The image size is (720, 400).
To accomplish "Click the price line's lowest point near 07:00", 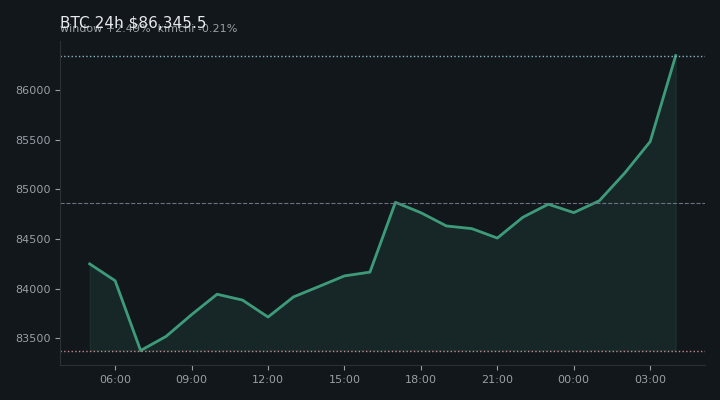I will tap(141, 350).
